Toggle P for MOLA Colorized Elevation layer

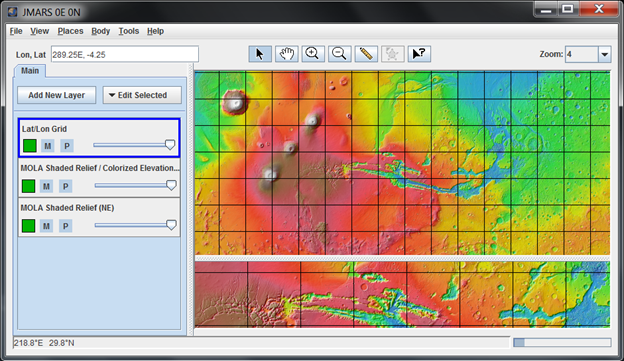click(66, 186)
